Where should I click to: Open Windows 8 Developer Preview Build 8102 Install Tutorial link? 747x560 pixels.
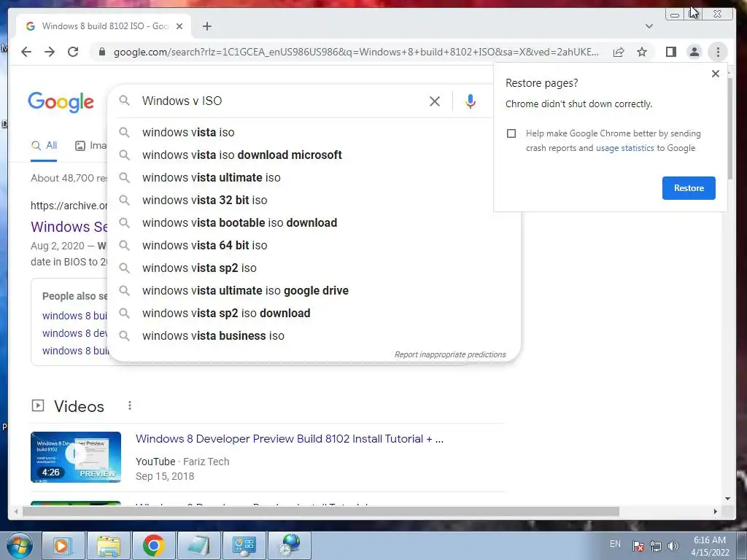[x=289, y=439]
